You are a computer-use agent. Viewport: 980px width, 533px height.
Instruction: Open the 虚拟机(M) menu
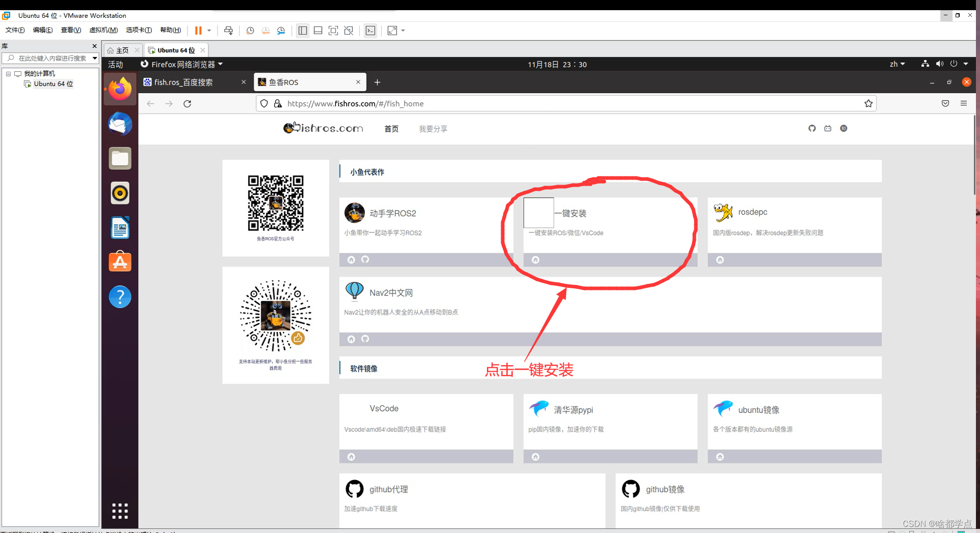103,30
